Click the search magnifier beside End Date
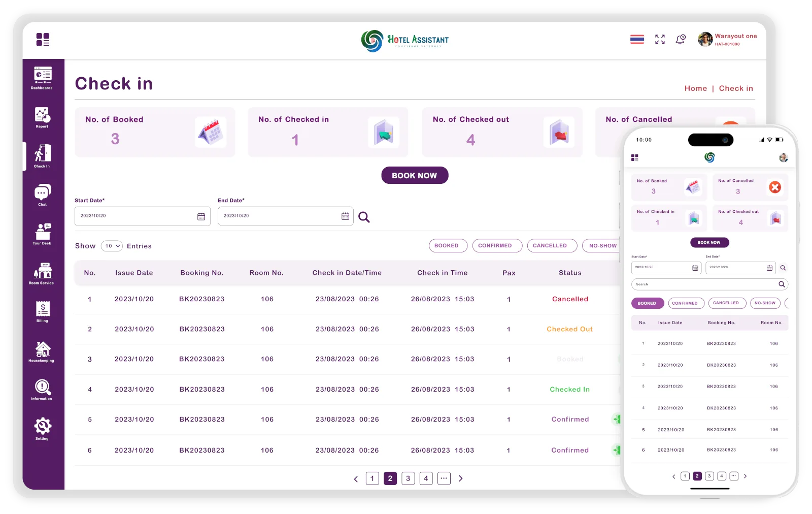 point(364,217)
